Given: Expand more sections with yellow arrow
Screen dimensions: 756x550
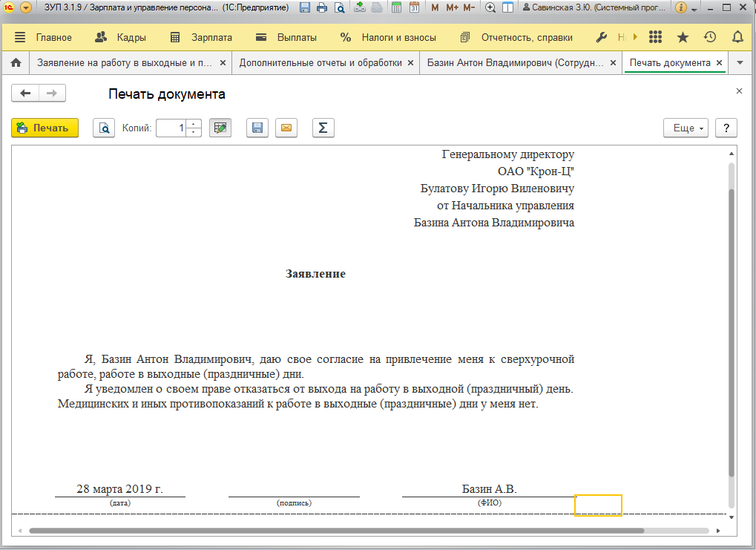Looking at the screenshot, I should [636, 37].
